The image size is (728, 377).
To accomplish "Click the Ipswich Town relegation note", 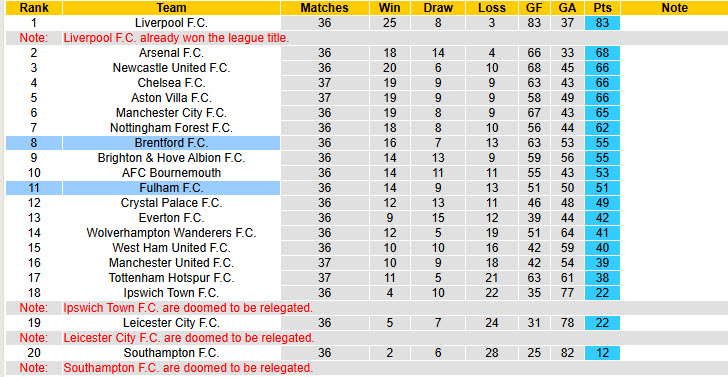I will 188,307.
